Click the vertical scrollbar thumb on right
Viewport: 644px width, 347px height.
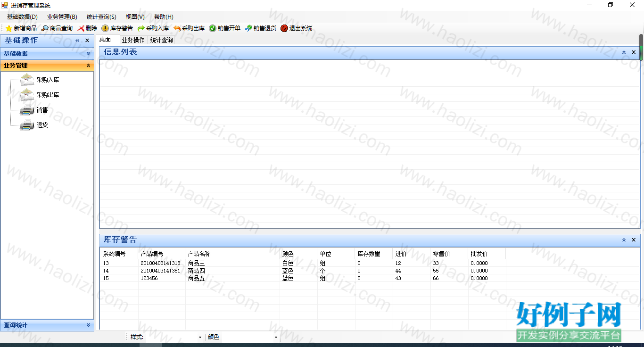pyautogui.click(x=641, y=47)
